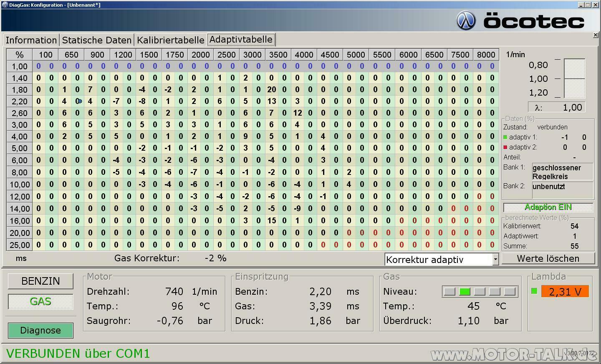Click cell value -8 in row 2,20
The height and width of the screenshot is (364, 601).
(x=142, y=101)
